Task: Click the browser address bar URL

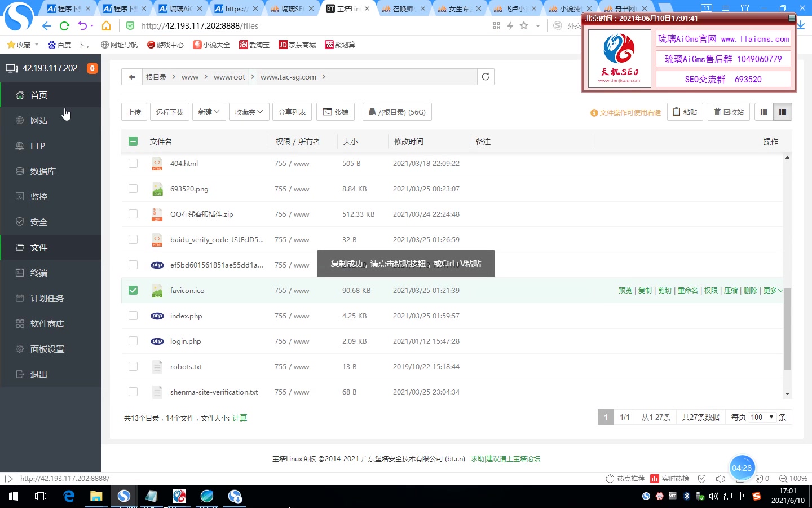Action: tap(200, 25)
